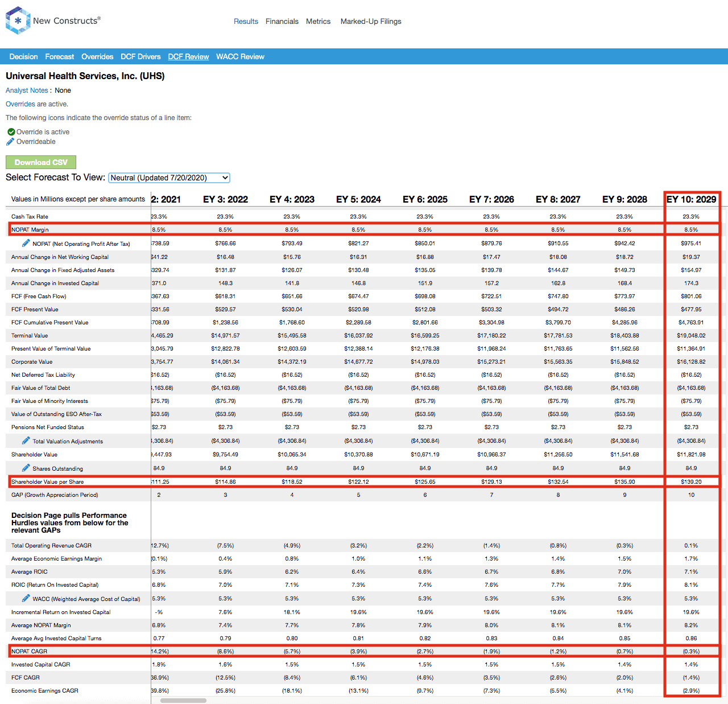Click the 'Average ROIC' row label
The height and width of the screenshot is (704, 728).
30,571
